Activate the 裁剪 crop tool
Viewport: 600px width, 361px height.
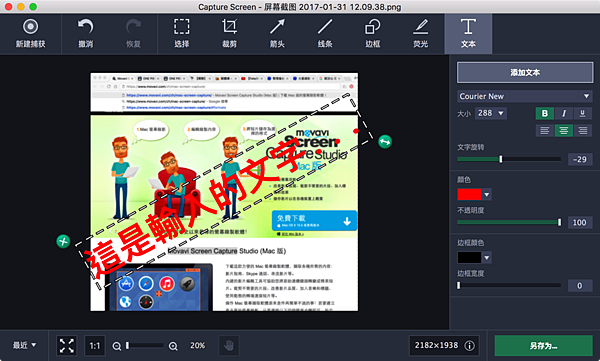coord(229,34)
